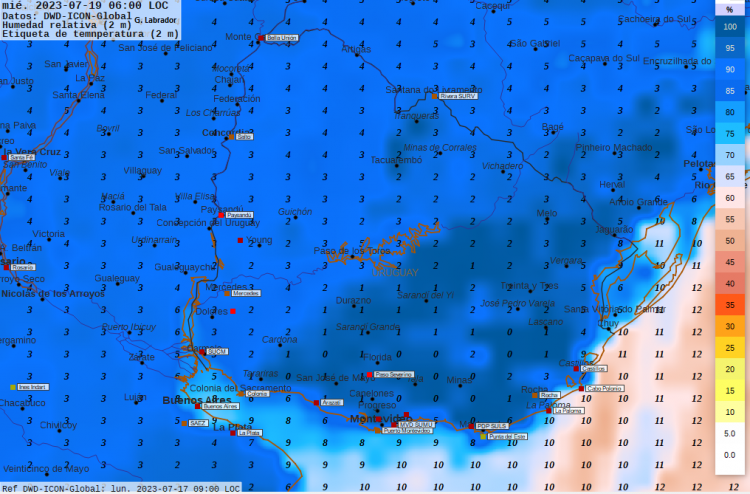Image resolution: width=750 pixels, height=494 pixels.
Task: Select the orange Salto station marker
Action: pos(232,136)
